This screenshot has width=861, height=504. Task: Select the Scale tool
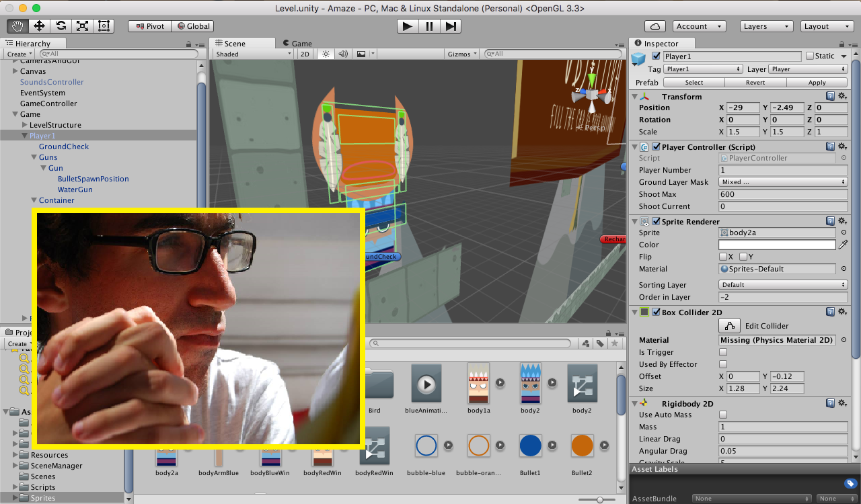click(82, 26)
